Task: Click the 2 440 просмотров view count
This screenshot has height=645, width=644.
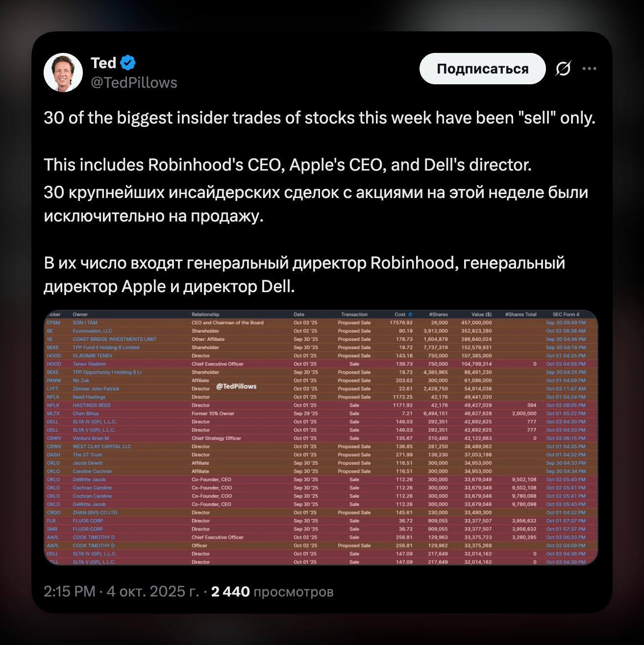Action: 272,592
